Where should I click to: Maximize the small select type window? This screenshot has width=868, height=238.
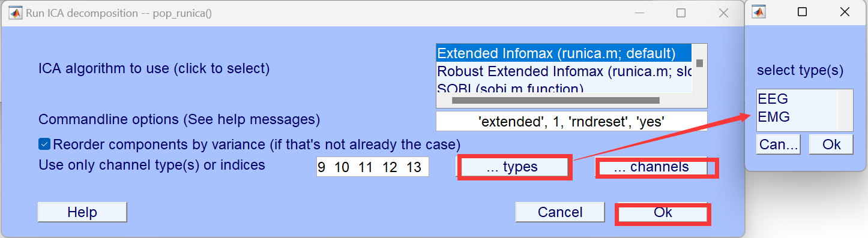point(802,12)
